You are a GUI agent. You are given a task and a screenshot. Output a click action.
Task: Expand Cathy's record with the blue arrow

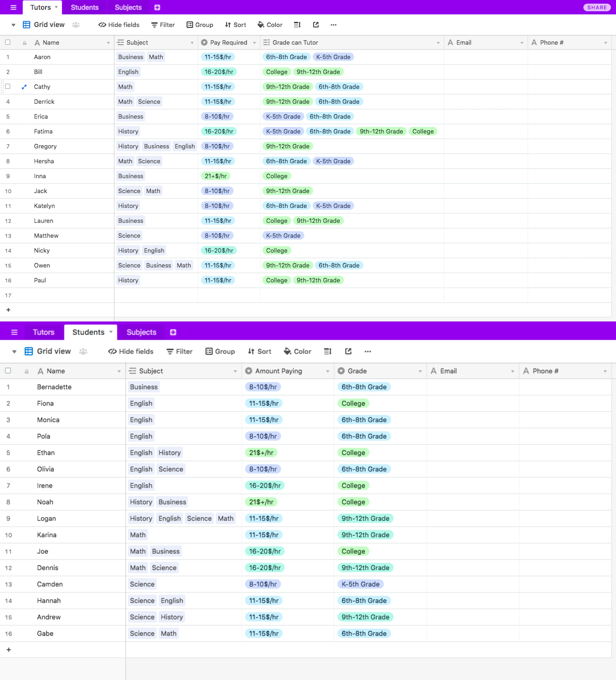point(24,87)
